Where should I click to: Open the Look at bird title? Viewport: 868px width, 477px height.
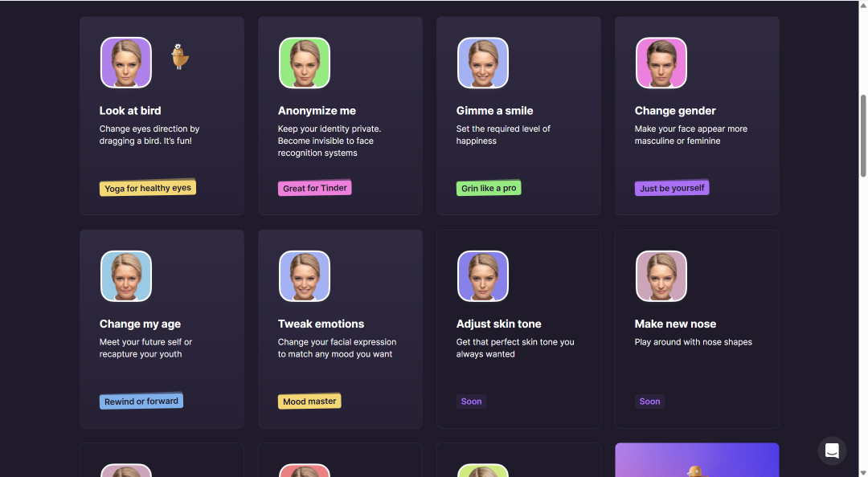130,111
